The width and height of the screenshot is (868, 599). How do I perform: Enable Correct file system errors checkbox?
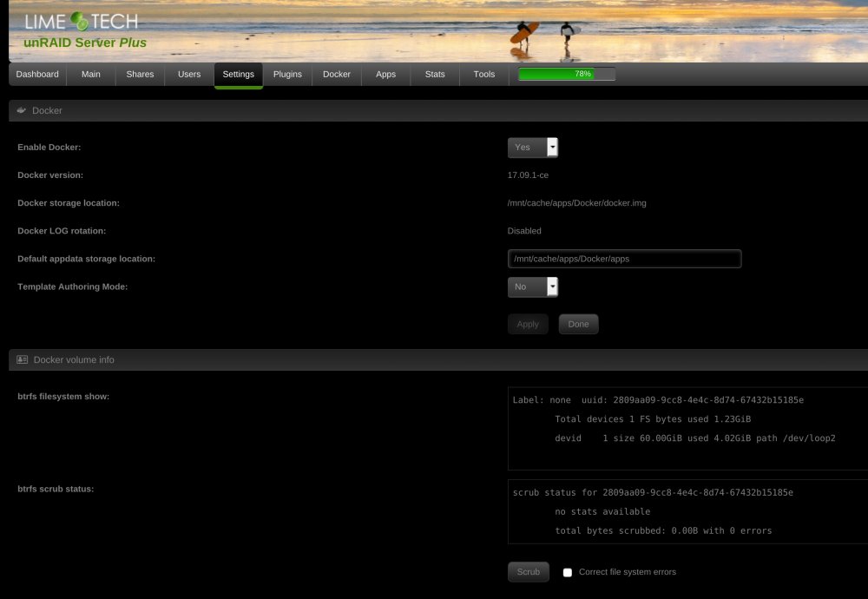(x=568, y=572)
